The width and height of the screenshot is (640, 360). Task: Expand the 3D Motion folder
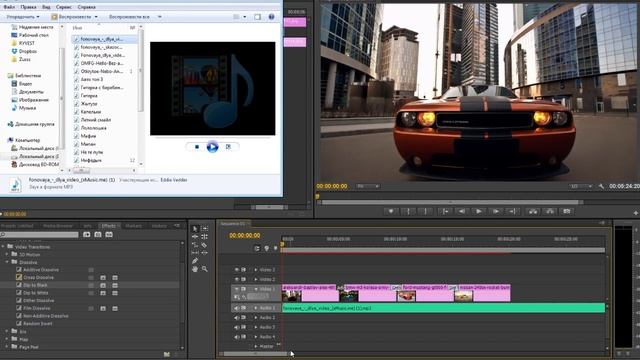(7, 254)
